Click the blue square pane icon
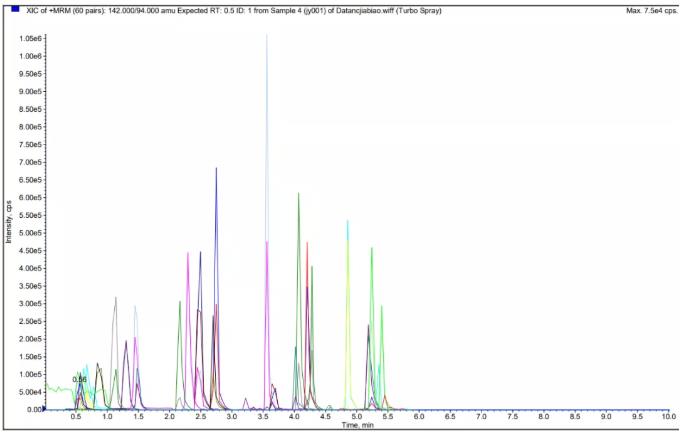This screenshot has height=437, width=686. (x=13, y=9)
